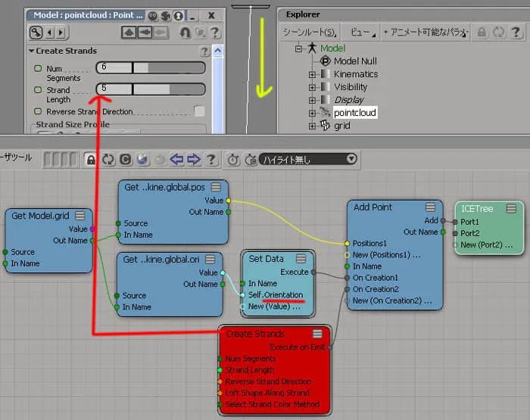This screenshot has height=420, width=530.
Task: Collapse the Create Strands section
Action: pos(32,51)
